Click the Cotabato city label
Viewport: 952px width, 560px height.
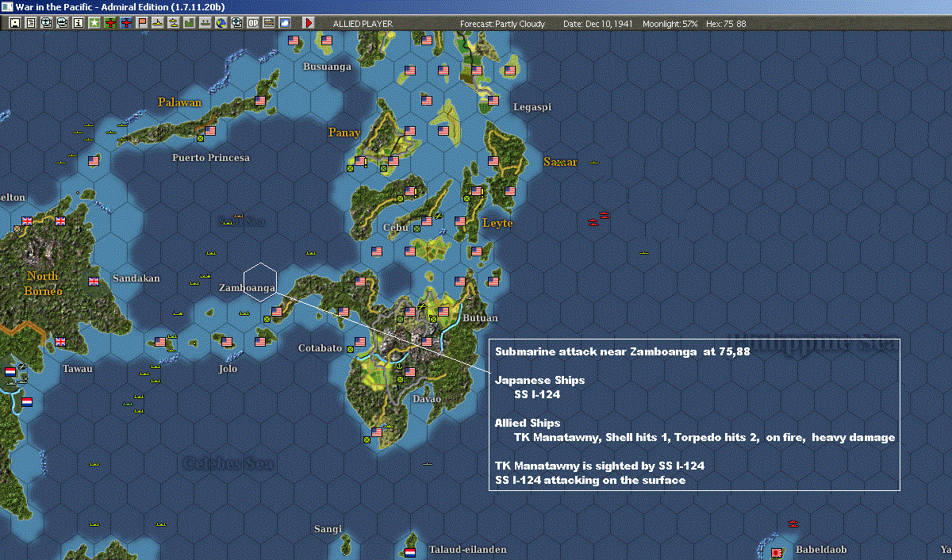320,348
